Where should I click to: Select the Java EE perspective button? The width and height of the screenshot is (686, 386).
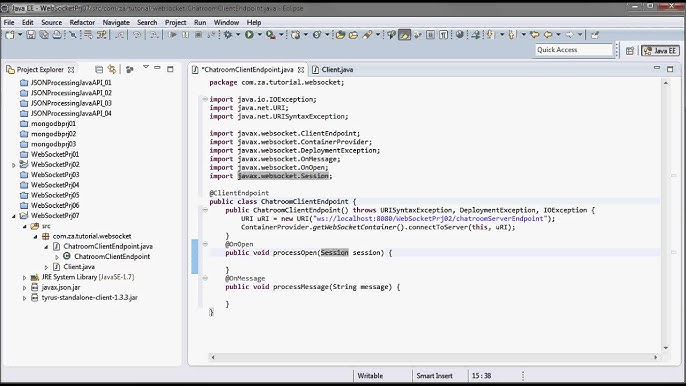coord(661,51)
